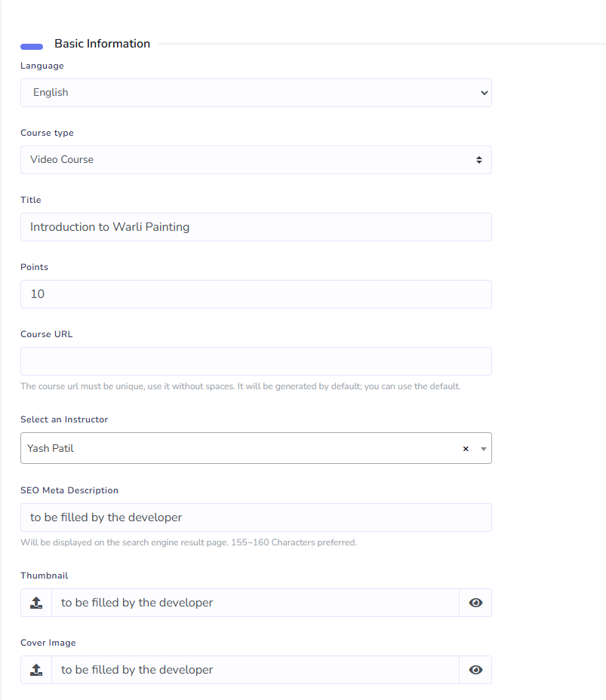Click the Course URL hint text link
Image resolution: width=606 pixels, height=700 pixels.
click(240, 385)
